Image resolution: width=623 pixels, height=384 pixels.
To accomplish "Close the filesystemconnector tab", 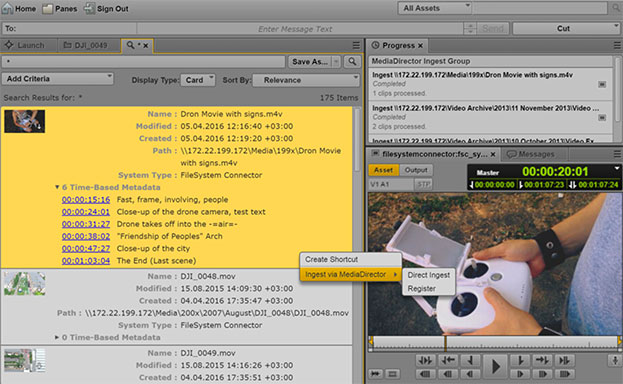I will pos(493,154).
